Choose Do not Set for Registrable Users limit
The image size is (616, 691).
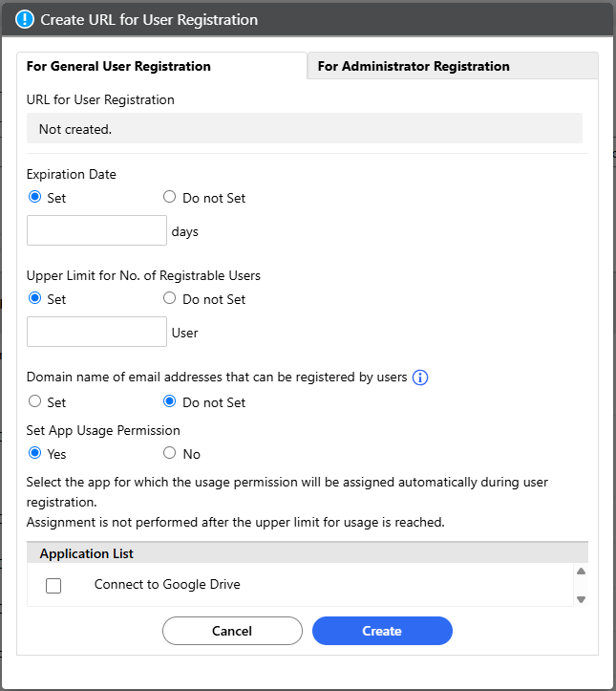pos(170,299)
